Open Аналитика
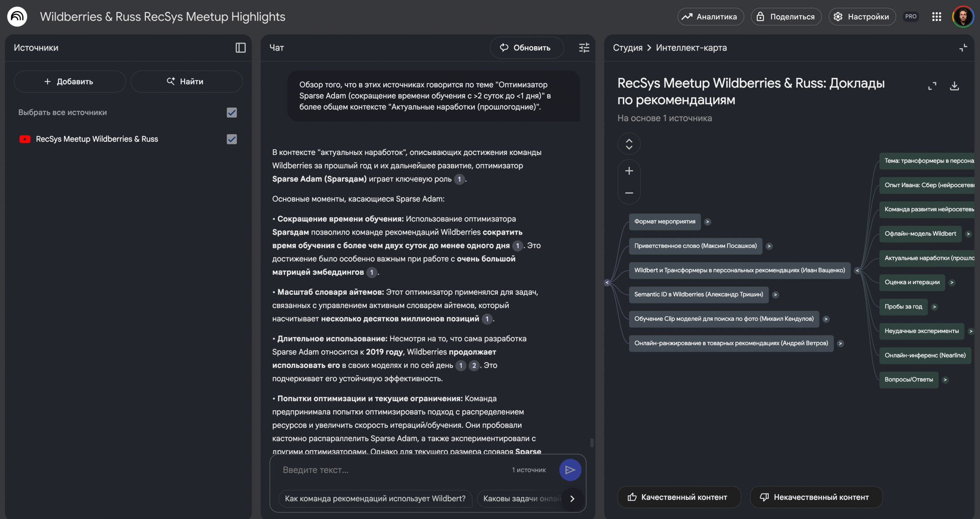The image size is (980, 519). coord(710,16)
